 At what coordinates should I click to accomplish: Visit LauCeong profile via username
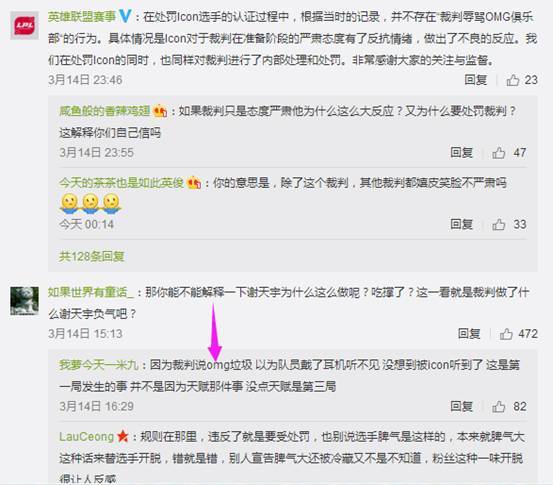click(86, 437)
